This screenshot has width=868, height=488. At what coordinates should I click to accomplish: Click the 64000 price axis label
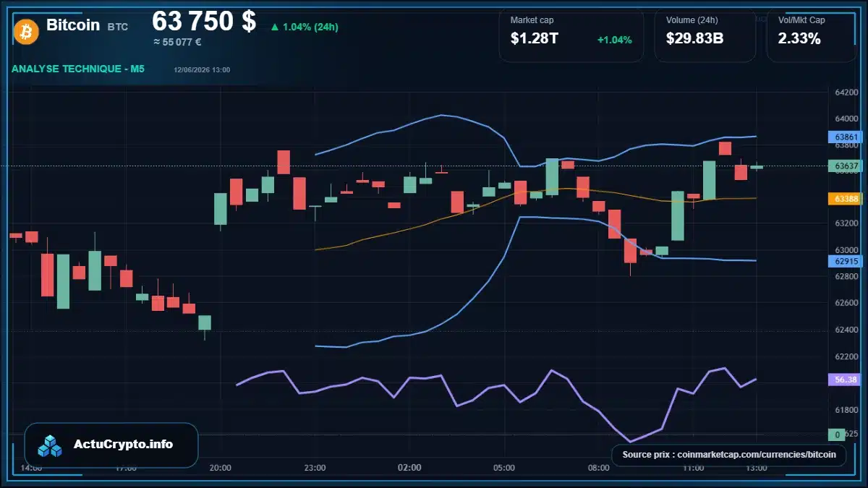pos(846,119)
